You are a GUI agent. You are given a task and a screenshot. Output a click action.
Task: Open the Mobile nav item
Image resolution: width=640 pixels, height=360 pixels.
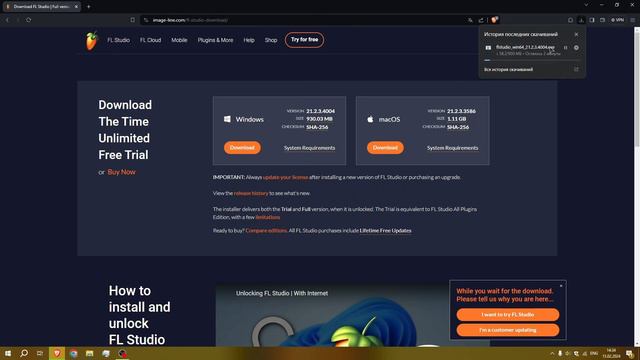point(179,40)
